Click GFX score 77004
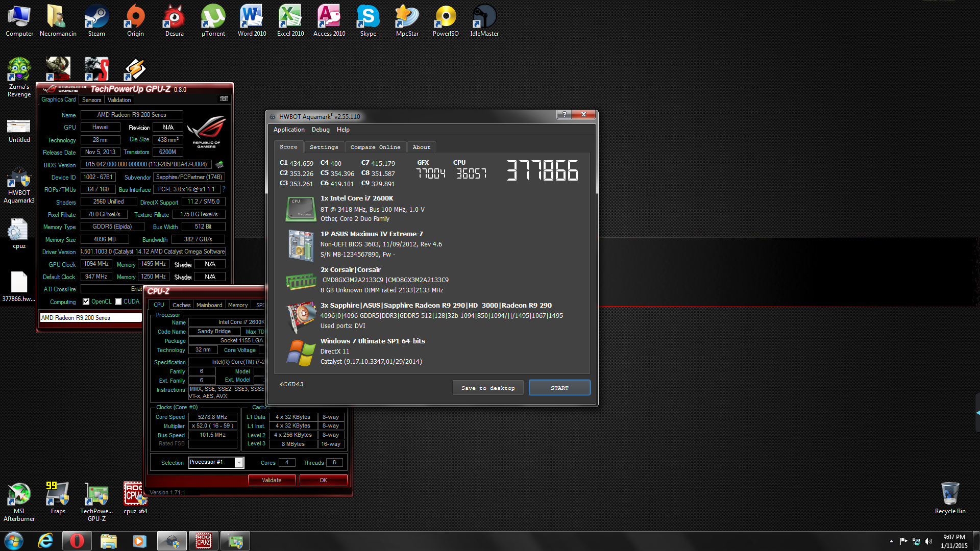This screenshot has height=551, width=980. pyautogui.click(x=431, y=173)
